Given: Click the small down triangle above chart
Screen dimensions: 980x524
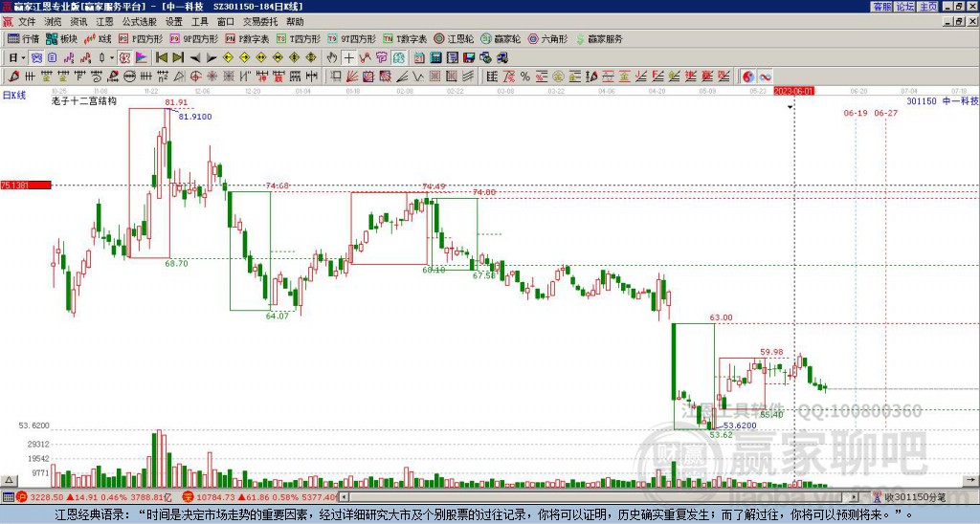Looking at the screenshot, I should pyautogui.click(x=790, y=107).
